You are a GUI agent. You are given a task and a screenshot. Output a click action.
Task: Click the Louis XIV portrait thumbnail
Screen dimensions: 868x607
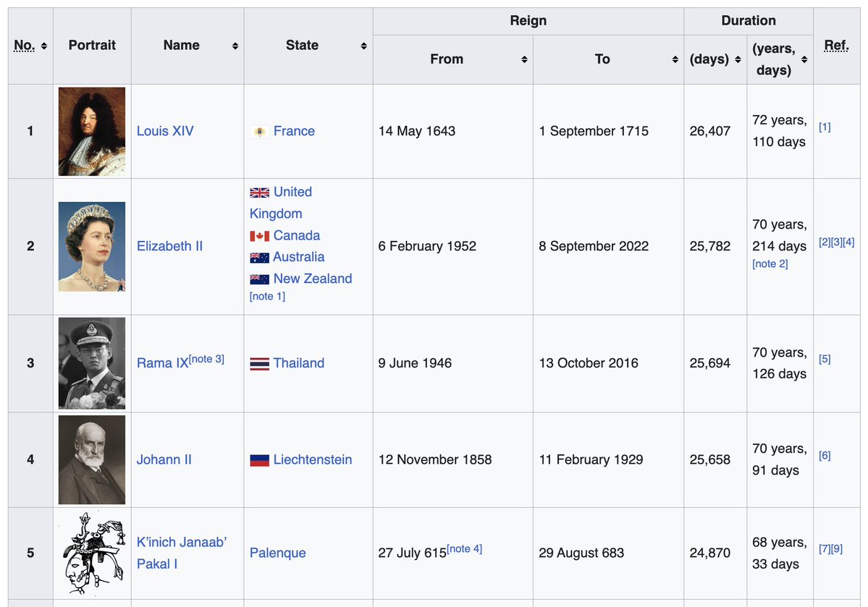pyautogui.click(x=92, y=132)
